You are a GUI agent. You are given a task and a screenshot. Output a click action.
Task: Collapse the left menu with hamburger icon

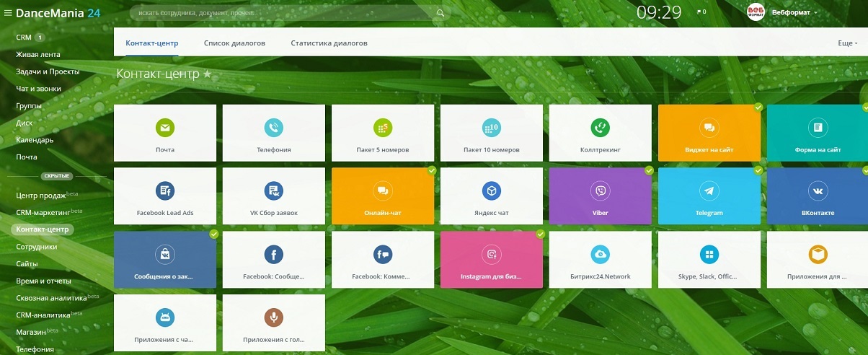[8, 13]
